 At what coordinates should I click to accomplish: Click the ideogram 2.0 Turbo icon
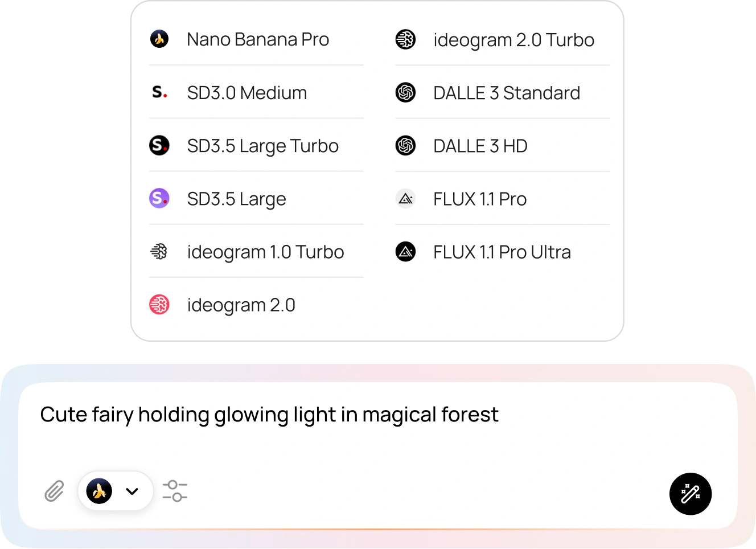[x=405, y=40]
